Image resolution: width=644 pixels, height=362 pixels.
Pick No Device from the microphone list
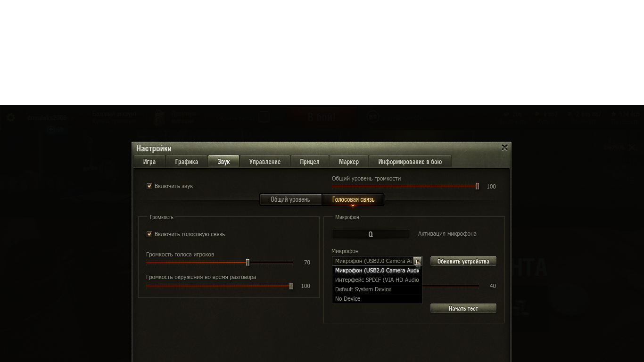point(377,299)
